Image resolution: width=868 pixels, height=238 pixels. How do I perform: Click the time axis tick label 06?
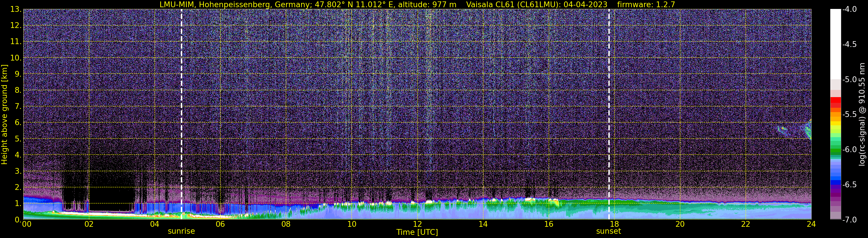(x=220, y=224)
